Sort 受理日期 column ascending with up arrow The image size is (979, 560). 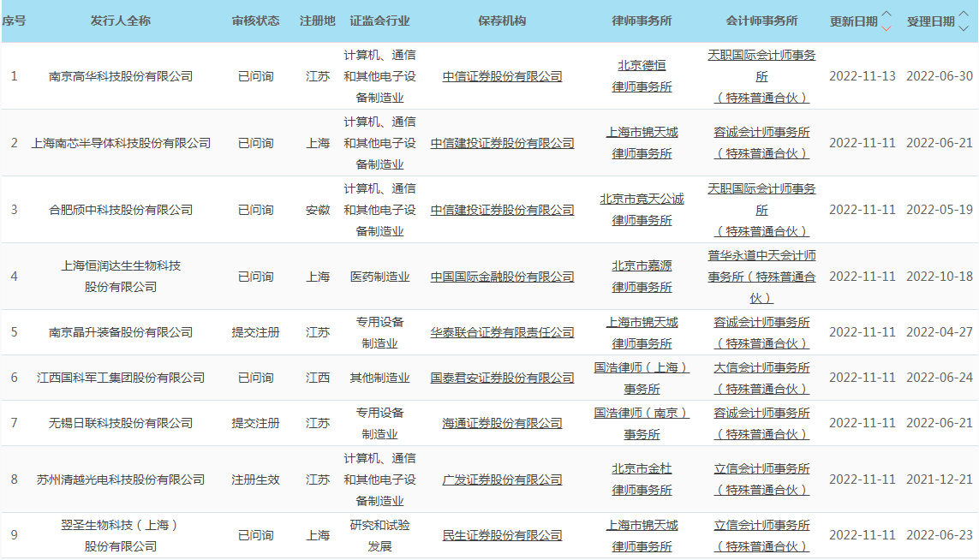click(x=964, y=15)
